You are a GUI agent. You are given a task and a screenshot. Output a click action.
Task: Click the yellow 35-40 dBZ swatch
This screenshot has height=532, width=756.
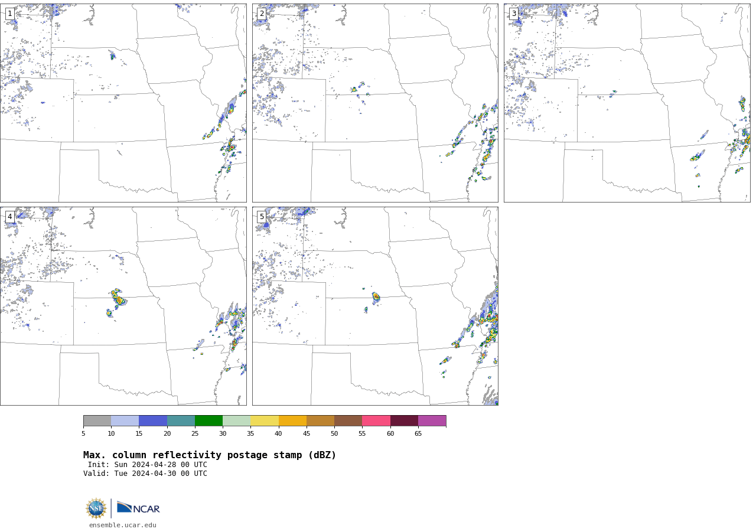pos(265,420)
